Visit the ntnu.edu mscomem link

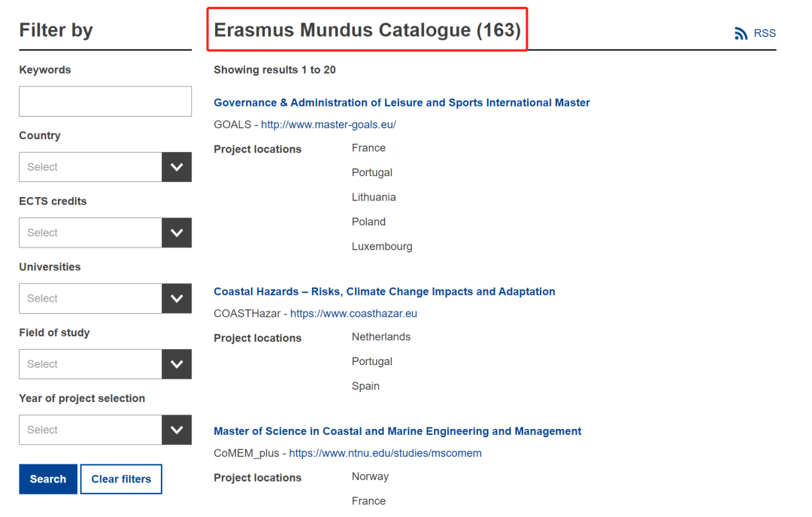point(385,454)
